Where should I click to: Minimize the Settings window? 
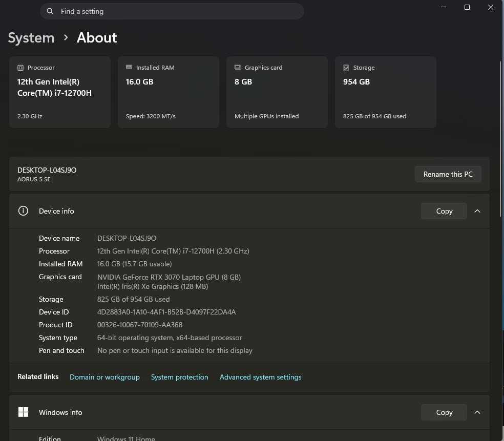click(x=444, y=7)
